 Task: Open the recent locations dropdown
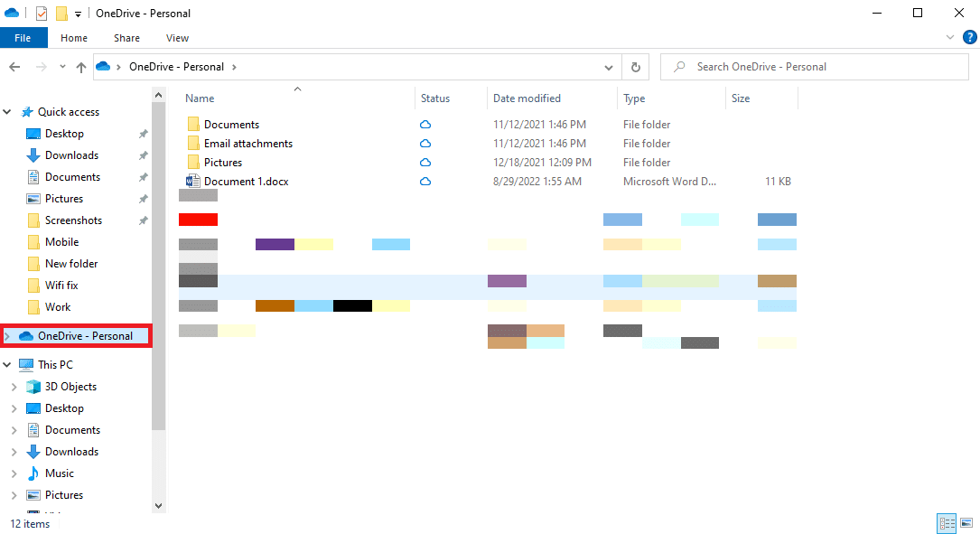click(62, 67)
